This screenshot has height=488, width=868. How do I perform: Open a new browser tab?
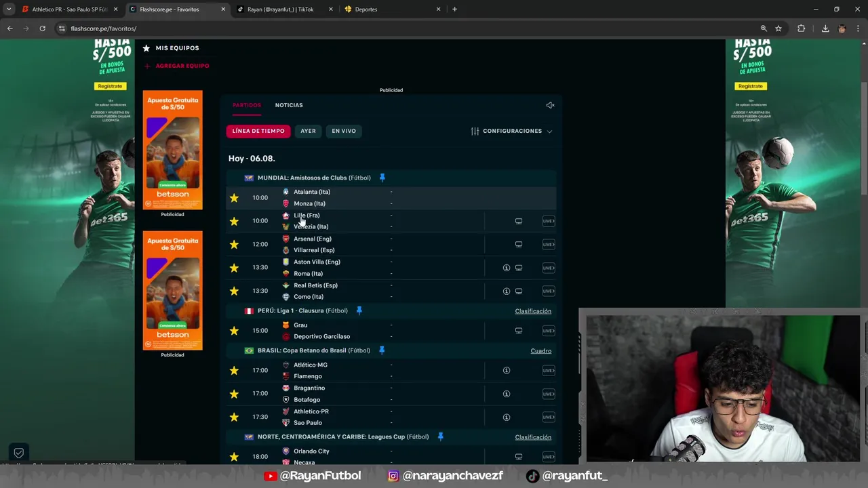(454, 9)
